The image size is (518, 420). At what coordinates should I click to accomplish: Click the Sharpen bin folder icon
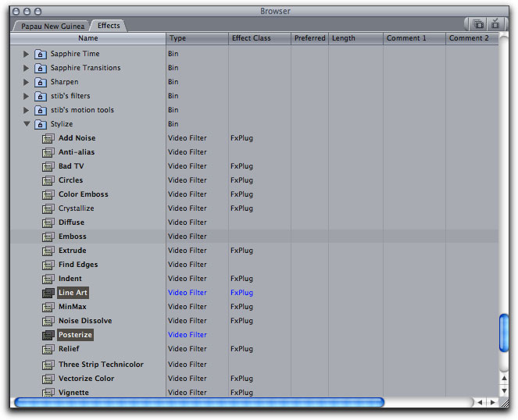click(41, 82)
